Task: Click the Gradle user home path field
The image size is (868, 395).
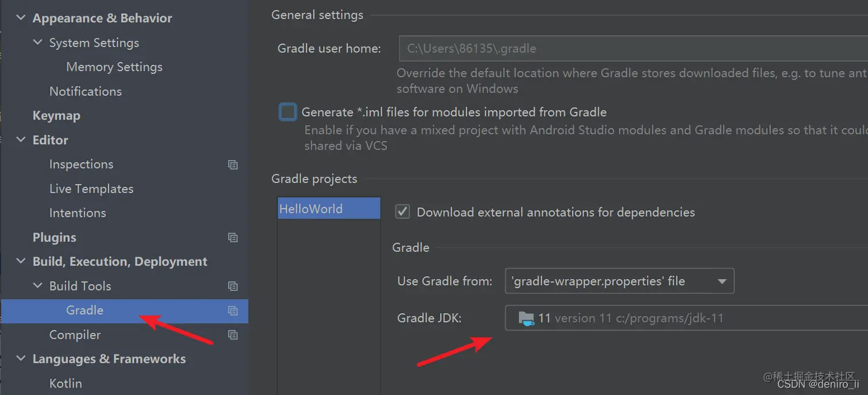Action: coord(633,49)
